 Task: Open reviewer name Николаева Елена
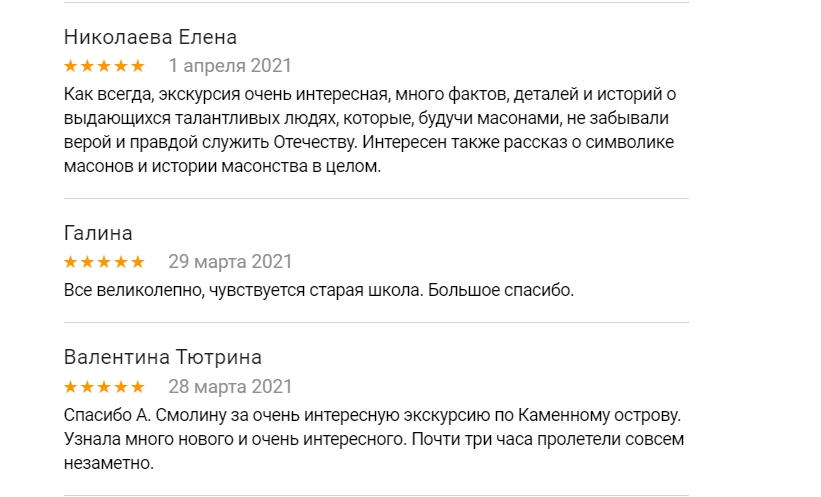click(x=150, y=38)
